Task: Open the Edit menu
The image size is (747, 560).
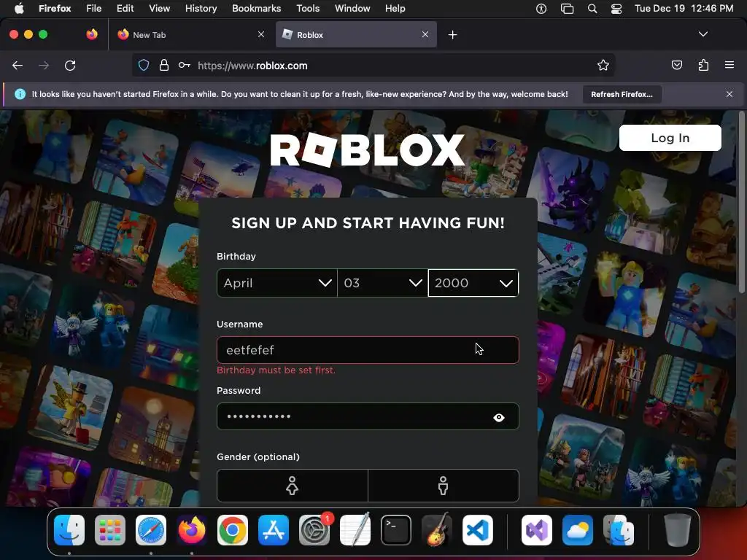Action: click(125, 9)
